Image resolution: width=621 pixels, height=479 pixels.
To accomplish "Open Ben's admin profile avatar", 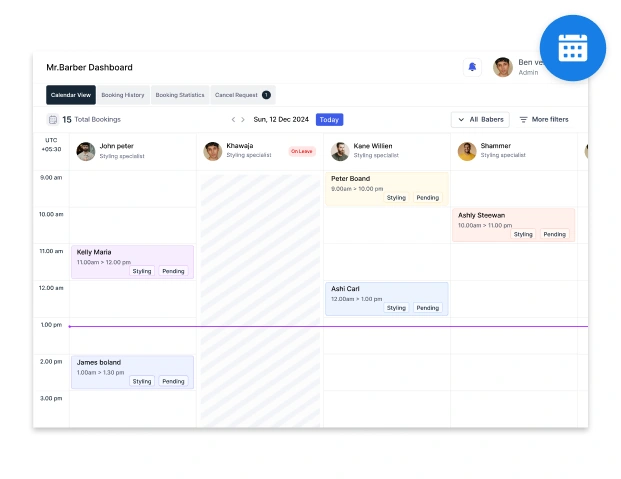I will tap(503, 67).
